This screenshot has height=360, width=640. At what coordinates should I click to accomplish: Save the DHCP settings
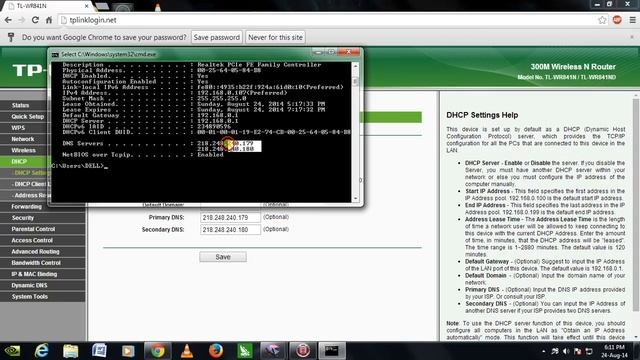[x=223, y=257]
